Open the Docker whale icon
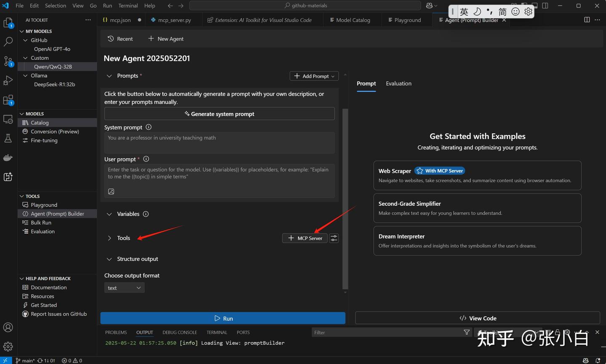606x364 pixels. pyautogui.click(x=8, y=158)
